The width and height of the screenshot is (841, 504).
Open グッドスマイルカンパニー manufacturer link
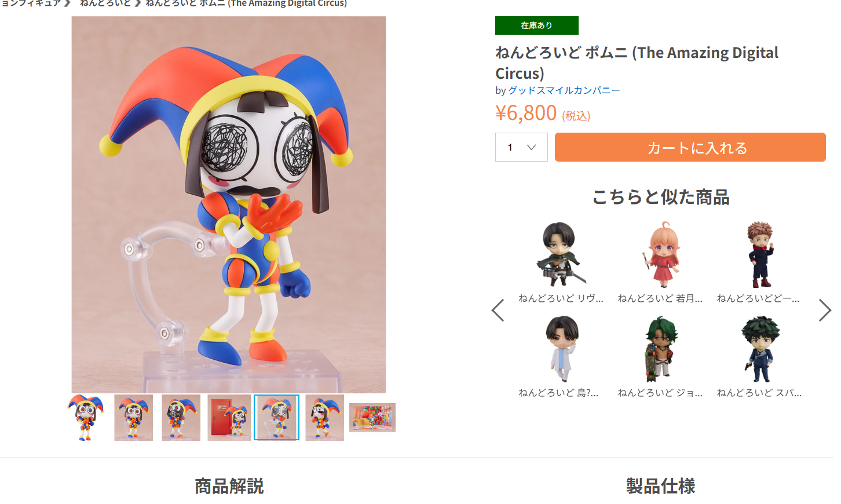pyautogui.click(x=564, y=90)
